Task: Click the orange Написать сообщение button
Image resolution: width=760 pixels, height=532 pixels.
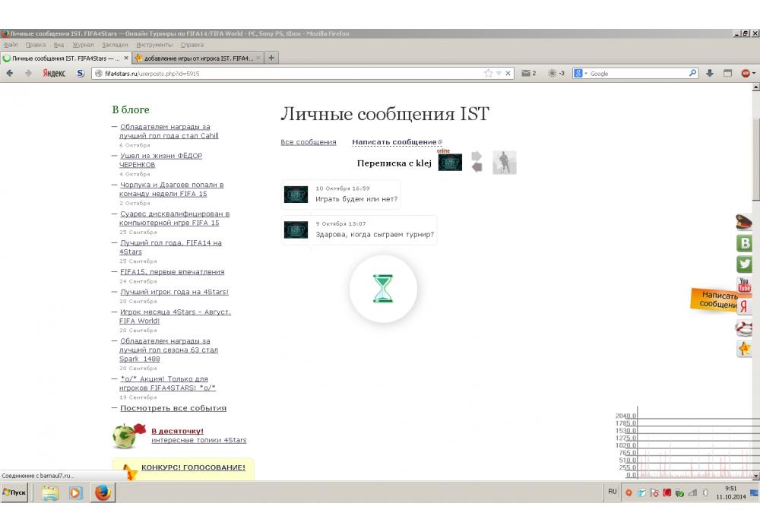Action: pos(714,299)
